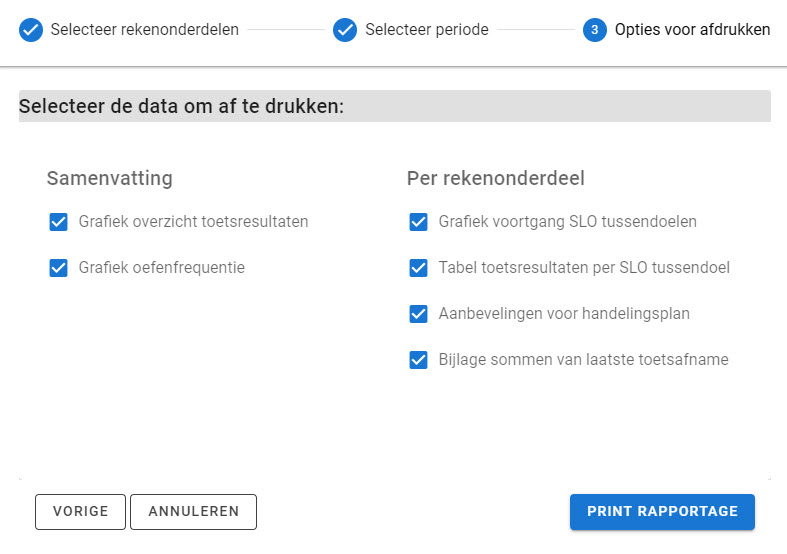Click the Per rekenonderdeel section heading
This screenshot has height=554, width=787.
point(495,178)
